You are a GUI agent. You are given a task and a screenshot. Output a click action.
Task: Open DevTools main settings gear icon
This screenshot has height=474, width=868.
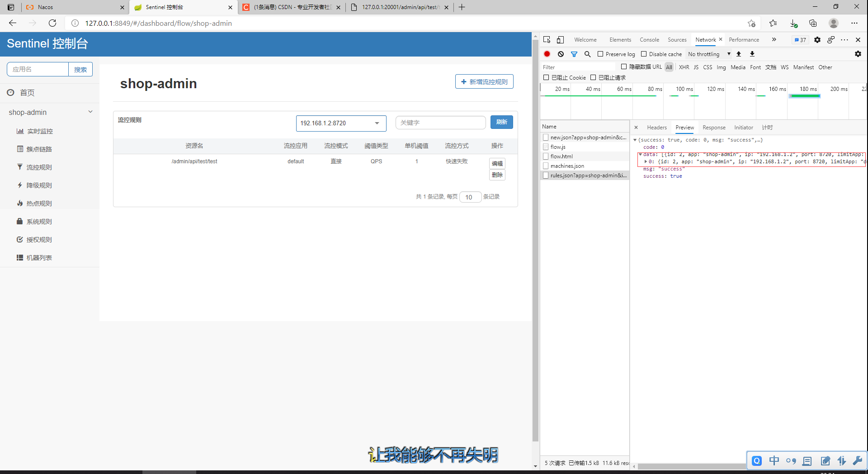point(817,40)
